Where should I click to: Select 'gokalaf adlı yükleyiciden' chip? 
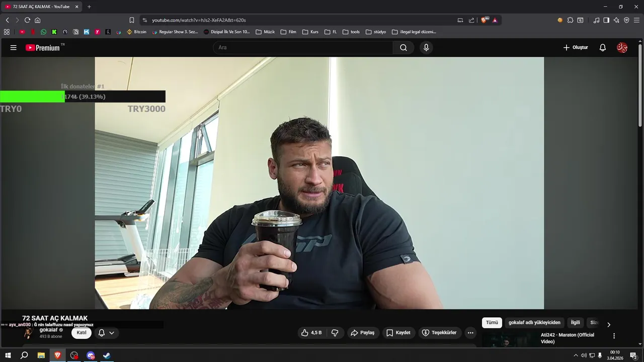click(534, 323)
